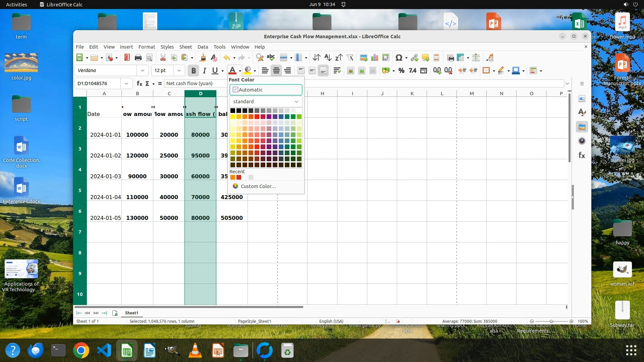Click the Insert Special Character icon
This screenshot has height=362, width=644.
(398, 58)
